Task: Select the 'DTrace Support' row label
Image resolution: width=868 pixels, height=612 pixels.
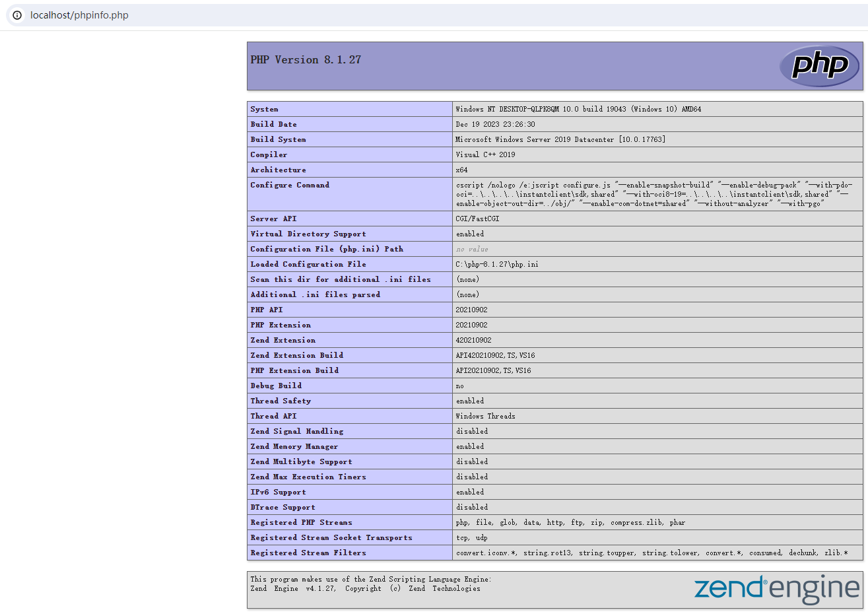Action: pos(283,508)
